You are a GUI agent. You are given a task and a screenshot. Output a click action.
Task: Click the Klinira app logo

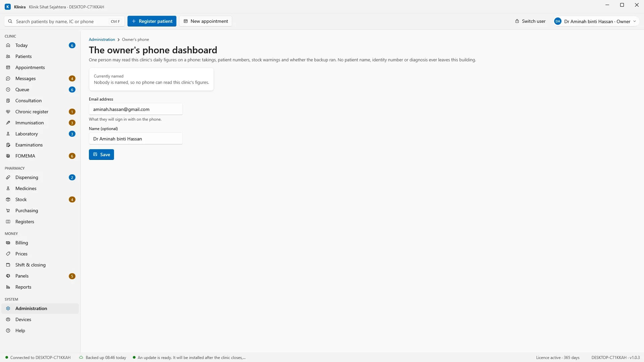point(8,7)
